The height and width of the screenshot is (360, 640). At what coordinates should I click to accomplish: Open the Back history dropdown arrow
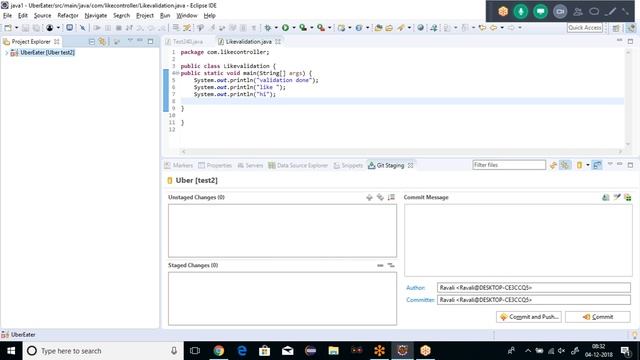pos(502,28)
